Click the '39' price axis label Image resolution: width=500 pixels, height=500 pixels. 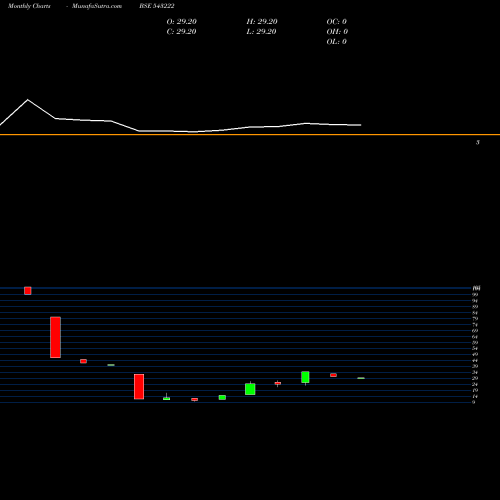475,366
